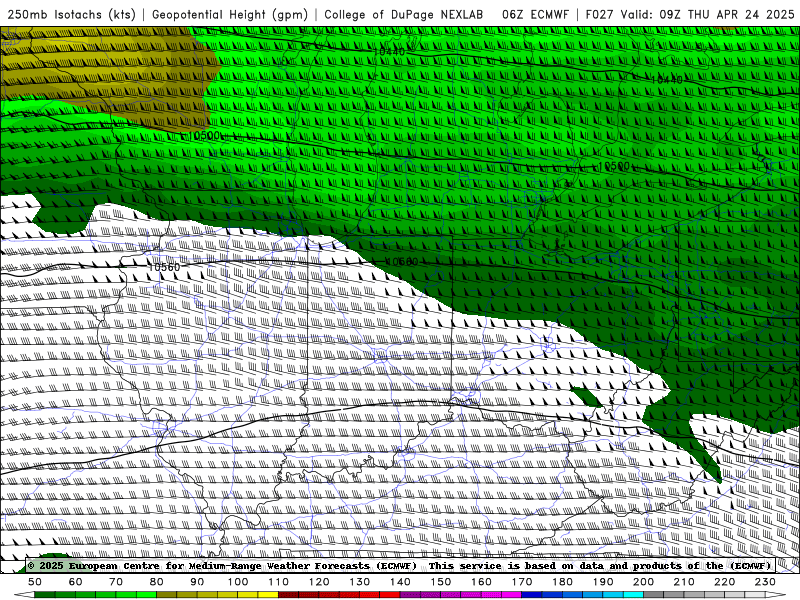The height and width of the screenshot is (600, 800).
Task: Click the "06Z ECMWF" model run label
Action: 535,14
